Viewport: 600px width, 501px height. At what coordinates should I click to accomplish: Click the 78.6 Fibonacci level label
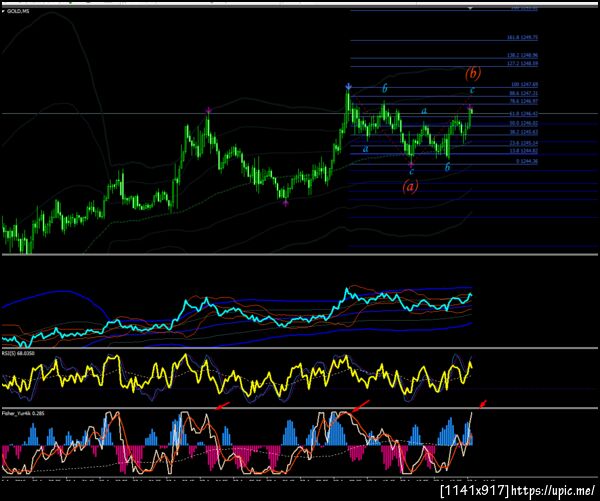click(x=523, y=101)
